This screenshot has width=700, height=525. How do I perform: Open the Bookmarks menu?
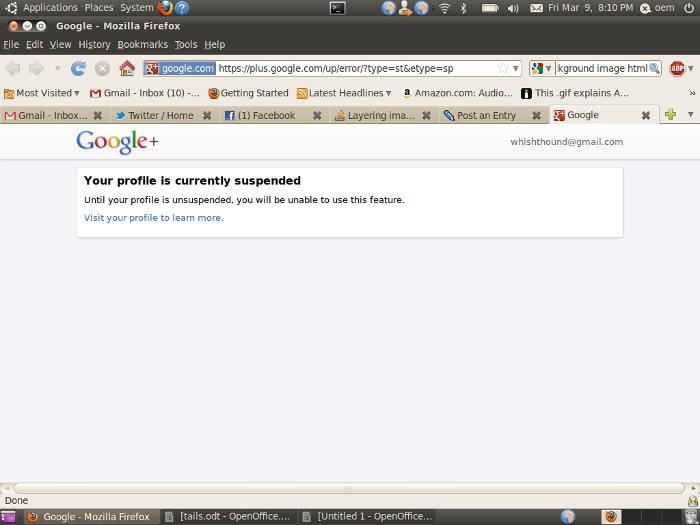pyautogui.click(x=142, y=45)
